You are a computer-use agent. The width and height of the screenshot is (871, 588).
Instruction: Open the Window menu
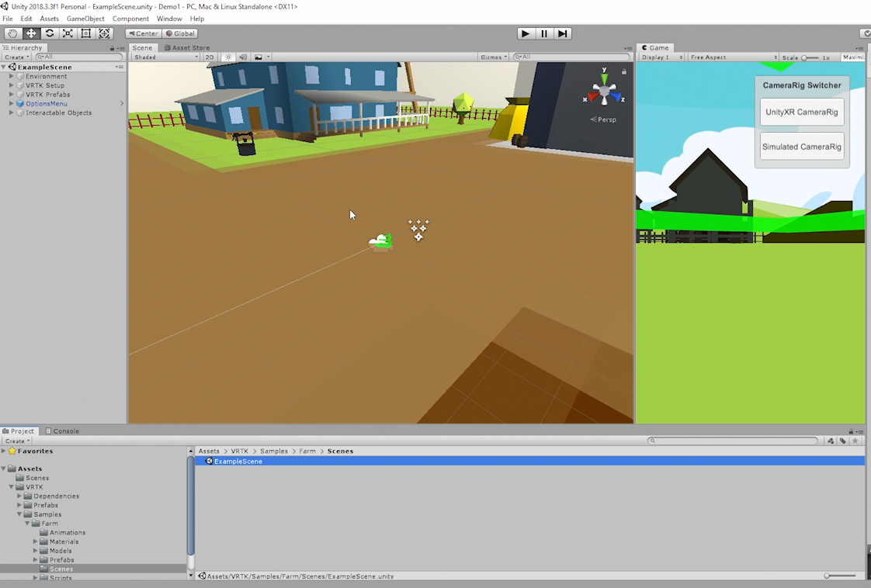point(169,19)
